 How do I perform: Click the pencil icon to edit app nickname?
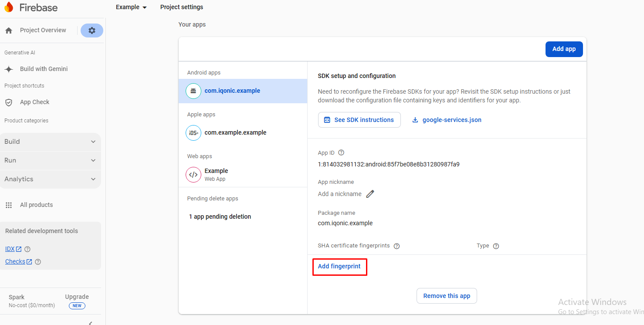coord(370,194)
